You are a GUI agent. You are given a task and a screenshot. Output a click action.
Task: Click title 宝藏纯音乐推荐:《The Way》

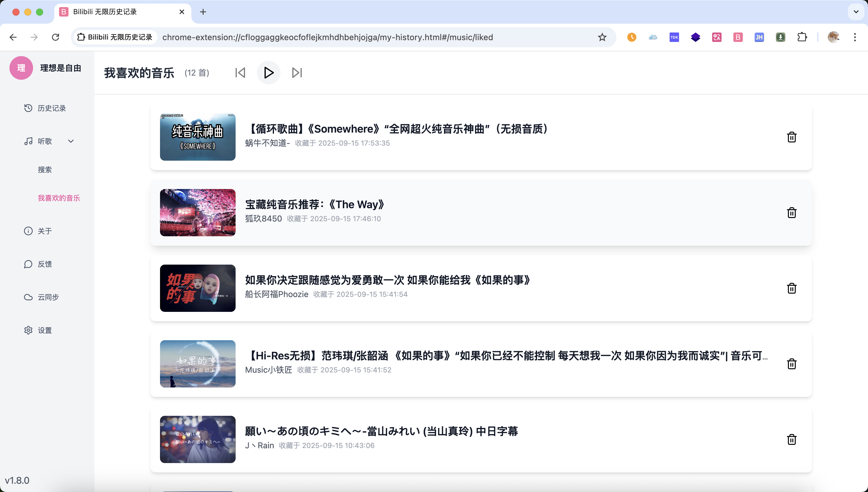pos(315,204)
